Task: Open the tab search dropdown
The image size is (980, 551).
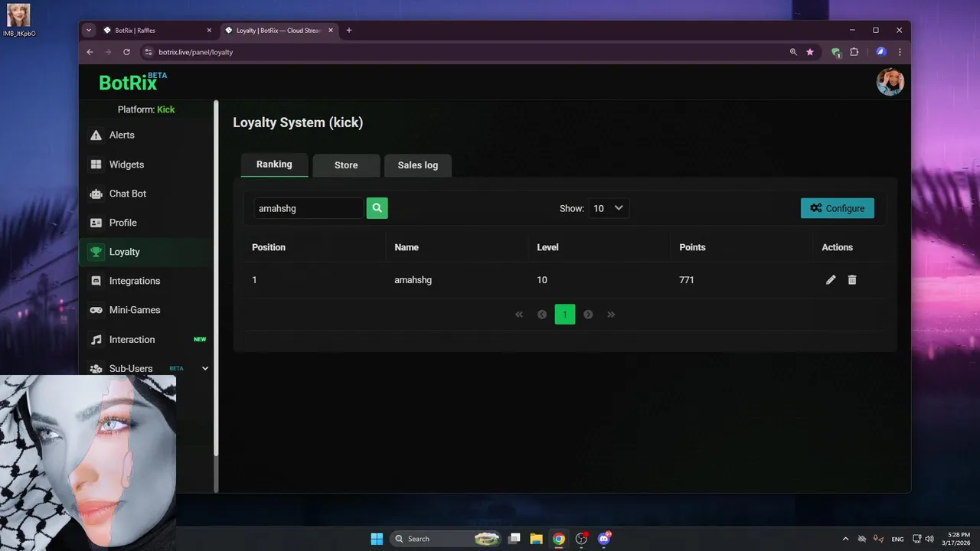Action: coord(89,31)
